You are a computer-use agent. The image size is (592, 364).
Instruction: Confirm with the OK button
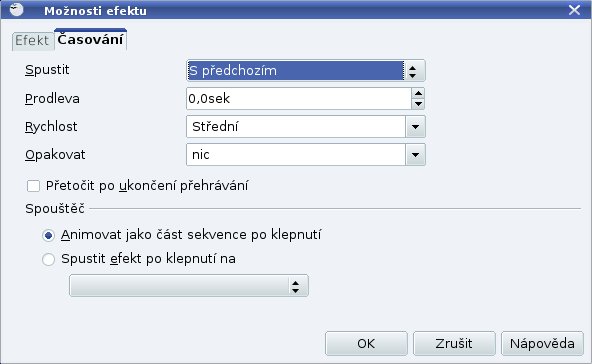(366, 344)
